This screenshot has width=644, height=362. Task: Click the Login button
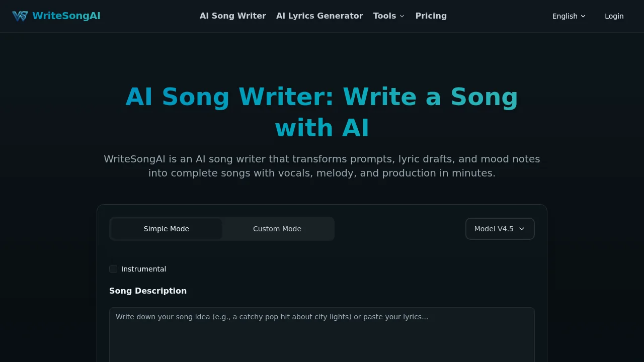(614, 16)
